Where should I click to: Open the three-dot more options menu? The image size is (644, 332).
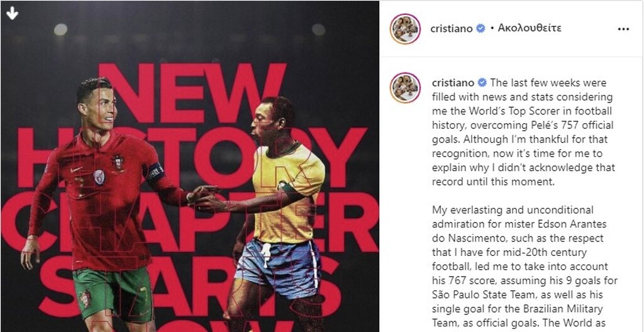click(x=623, y=29)
